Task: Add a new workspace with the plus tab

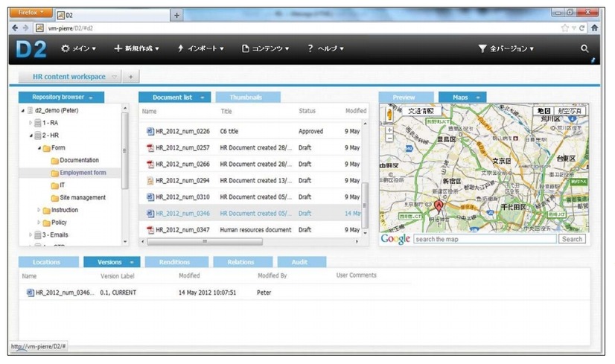Action: coord(130,77)
